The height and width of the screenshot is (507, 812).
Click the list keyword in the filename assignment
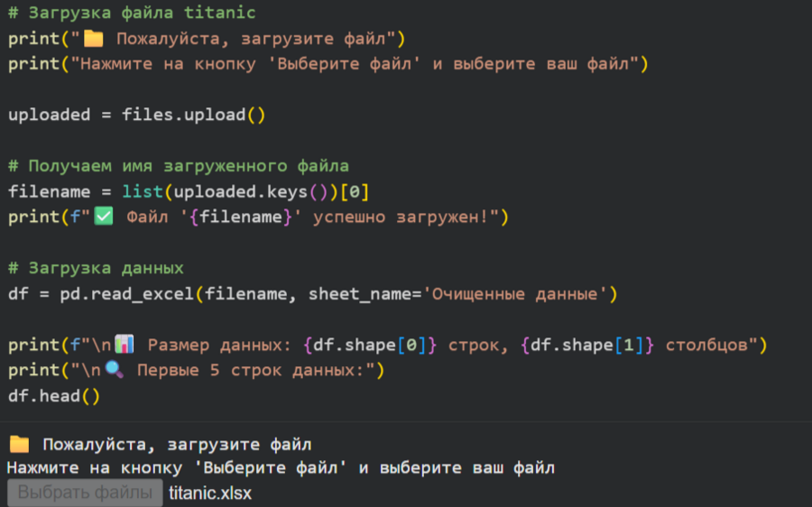pyautogui.click(x=143, y=191)
